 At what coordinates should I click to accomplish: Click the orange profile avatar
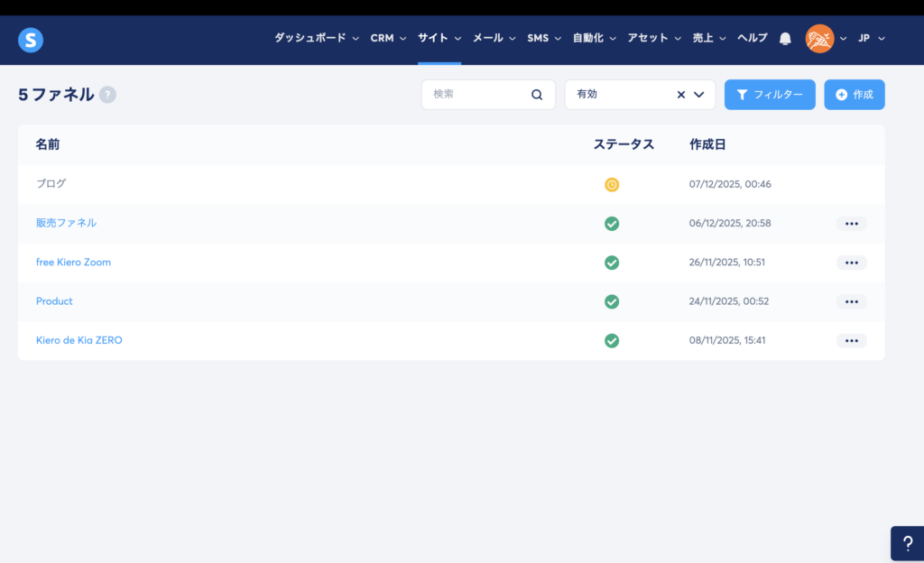(x=819, y=39)
